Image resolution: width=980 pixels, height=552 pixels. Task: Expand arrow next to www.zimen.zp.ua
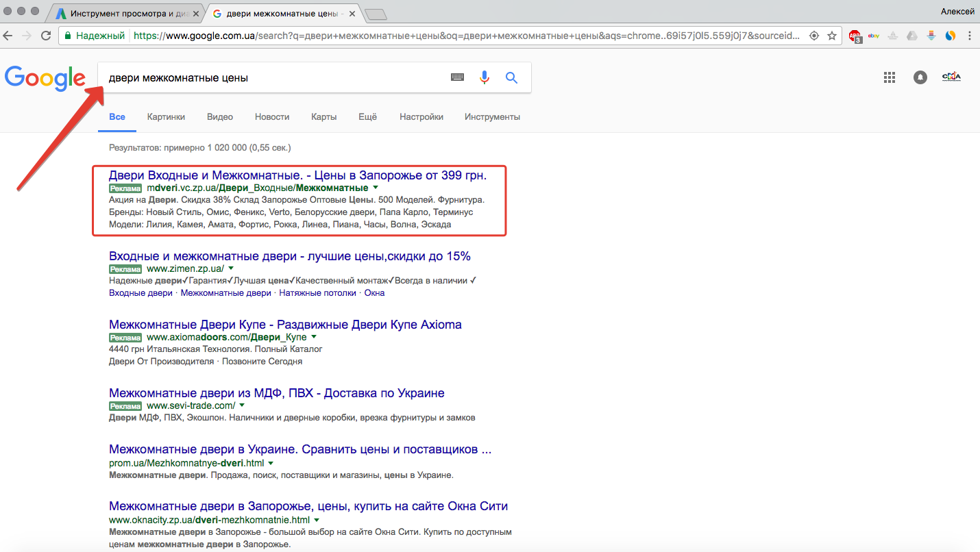pos(231,268)
